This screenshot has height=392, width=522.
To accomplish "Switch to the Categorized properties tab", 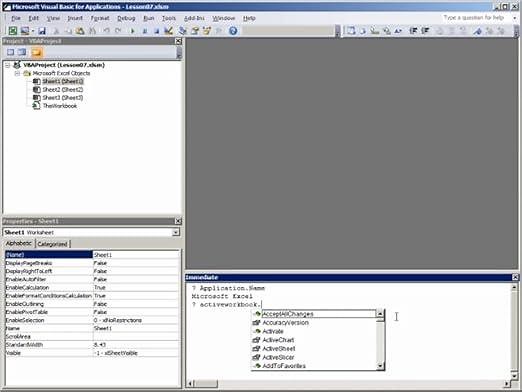I will tap(52, 244).
